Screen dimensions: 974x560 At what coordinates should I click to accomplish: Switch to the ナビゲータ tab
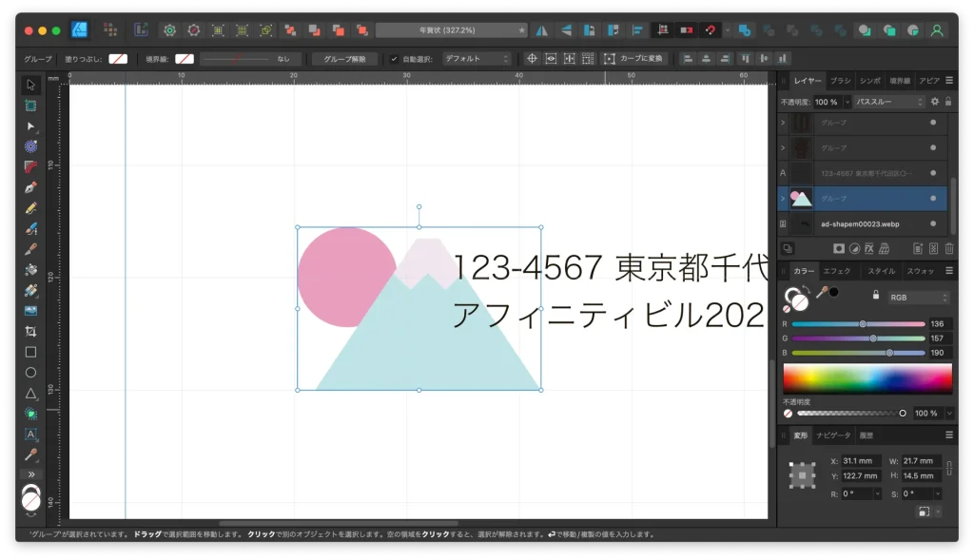click(x=833, y=435)
